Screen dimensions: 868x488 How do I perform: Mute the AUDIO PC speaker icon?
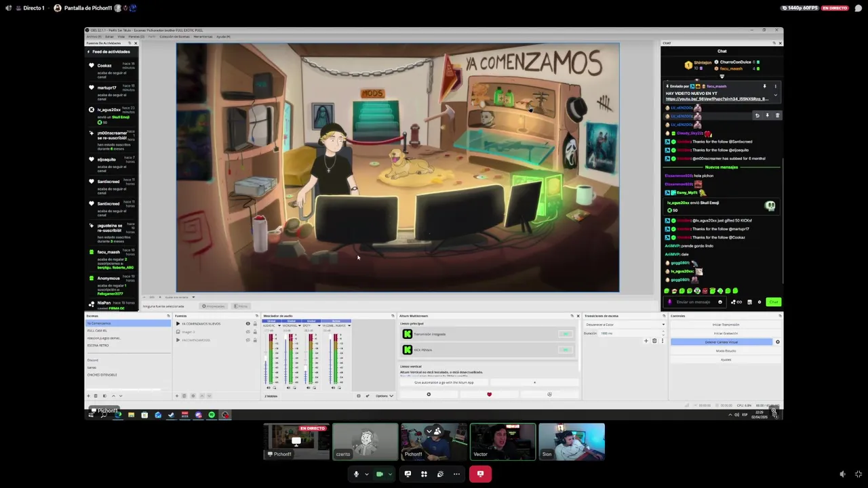click(268, 388)
